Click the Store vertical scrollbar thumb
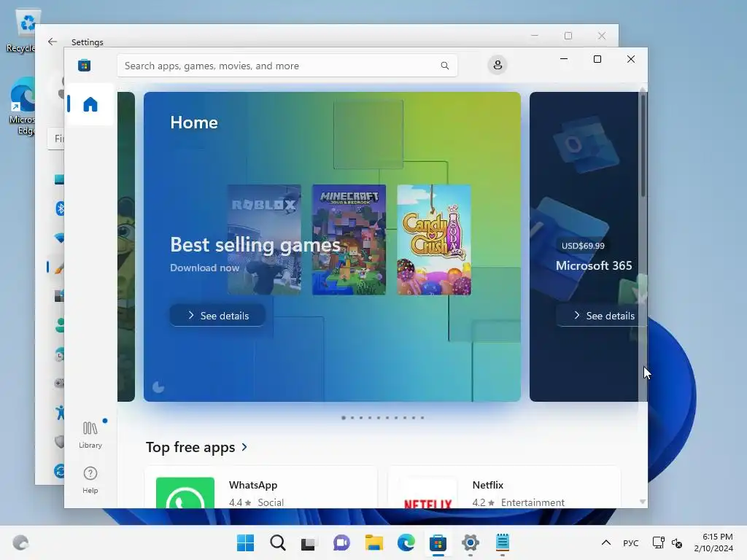This screenshot has height=560, width=747. click(x=643, y=145)
